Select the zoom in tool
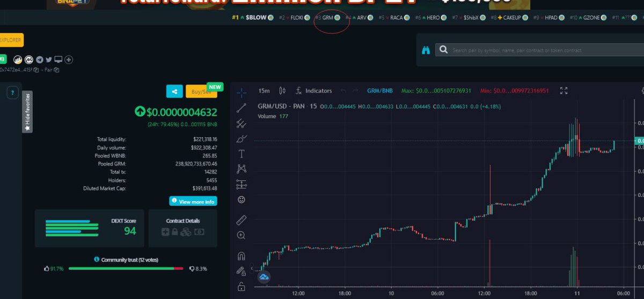This screenshot has height=299, width=644. click(x=241, y=235)
